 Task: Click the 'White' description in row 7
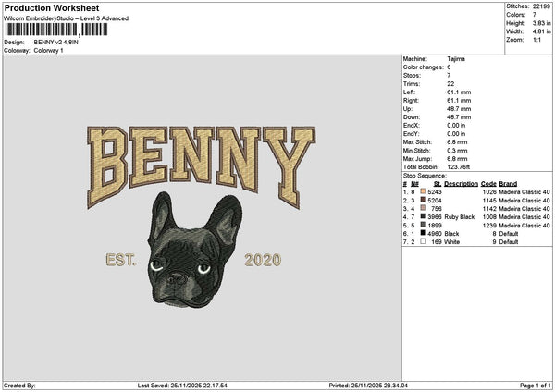[x=452, y=242]
